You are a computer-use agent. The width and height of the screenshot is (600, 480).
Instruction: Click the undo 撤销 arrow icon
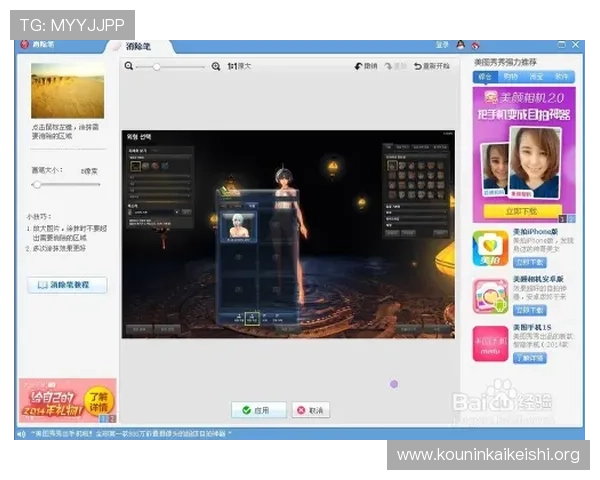point(359,66)
